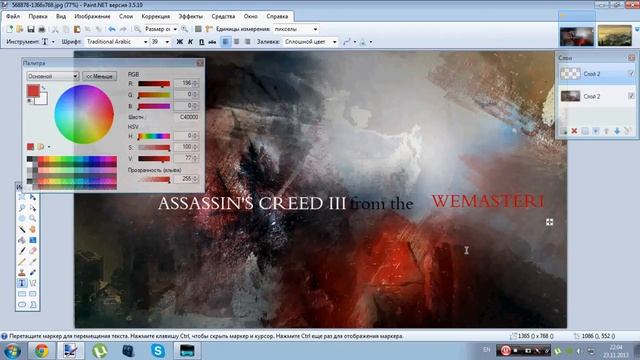Image resolution: width=640 pixels, height=360 pixels.
Task: Select the Pencil tool
Action: coord(22,262)
